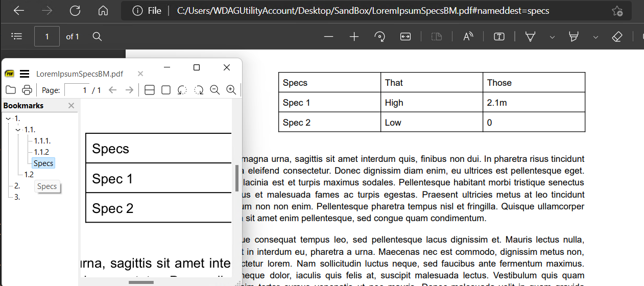
Task: Open the Draw pen options dropdown
Action: click(552, 37)
